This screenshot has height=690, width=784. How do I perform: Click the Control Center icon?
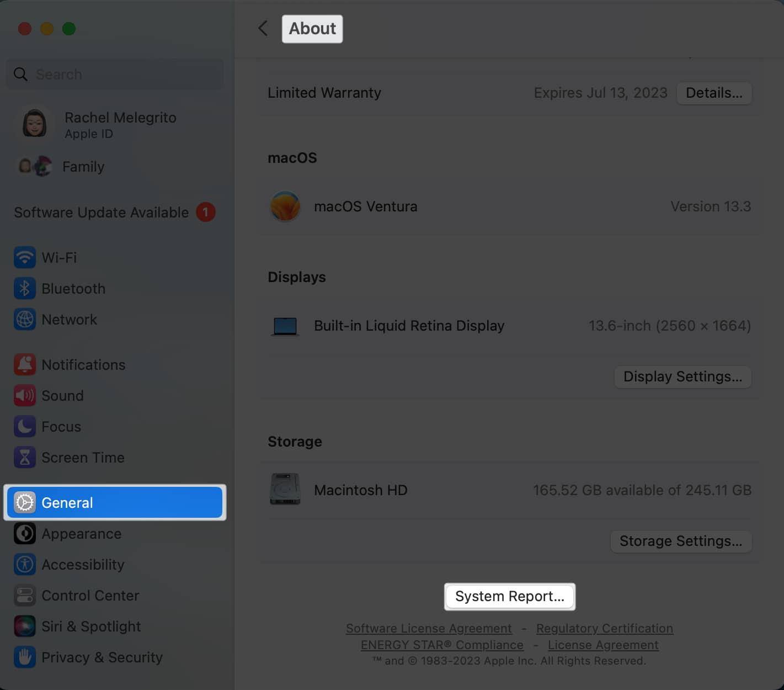25,595
